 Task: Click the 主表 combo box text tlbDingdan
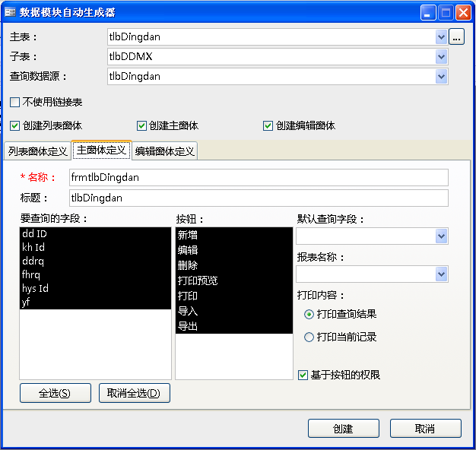point(135,37)
